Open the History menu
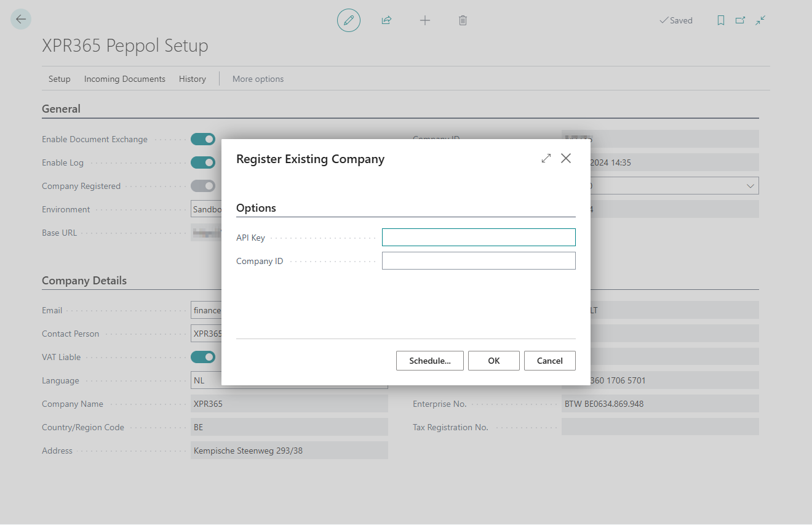 tap(193, 79)
